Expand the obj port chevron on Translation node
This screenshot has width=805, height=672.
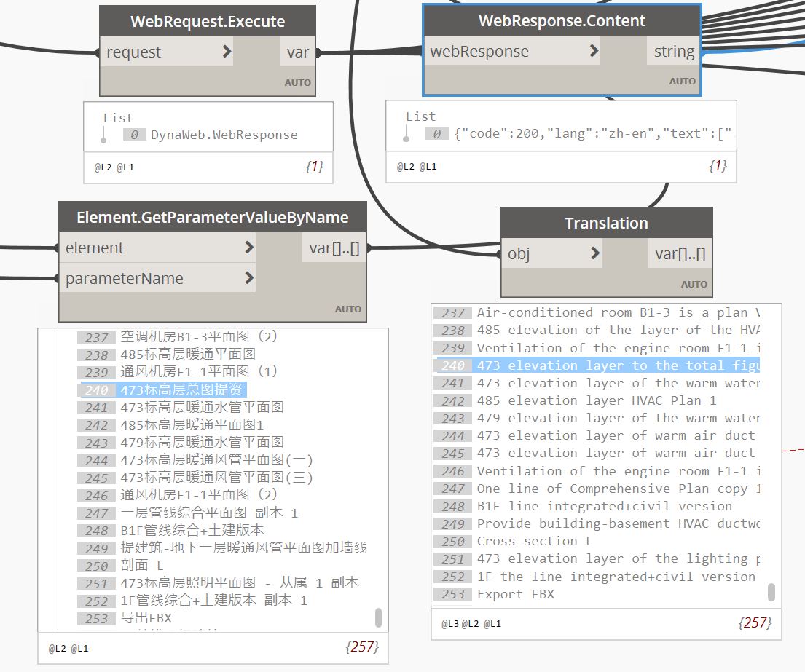tap(595, 253)
